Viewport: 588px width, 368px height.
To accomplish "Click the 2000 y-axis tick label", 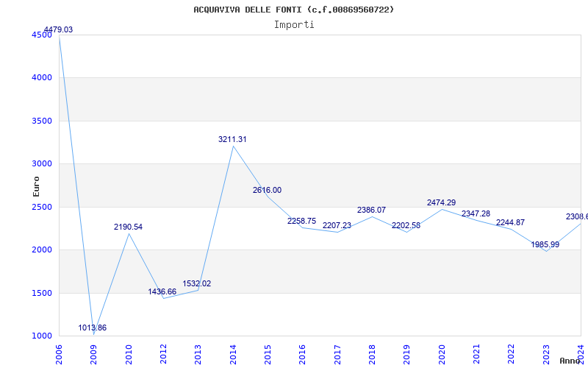I will [42, 250].
